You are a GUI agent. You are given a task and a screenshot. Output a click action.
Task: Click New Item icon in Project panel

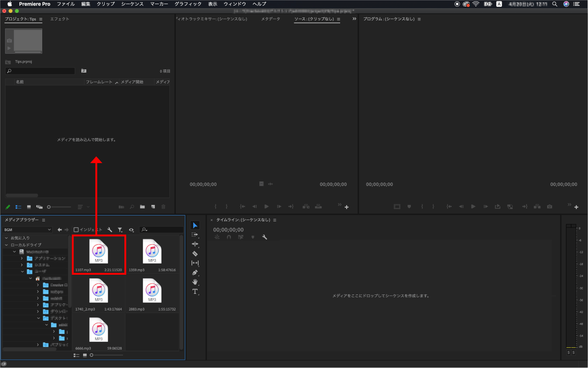pos(153,207)
